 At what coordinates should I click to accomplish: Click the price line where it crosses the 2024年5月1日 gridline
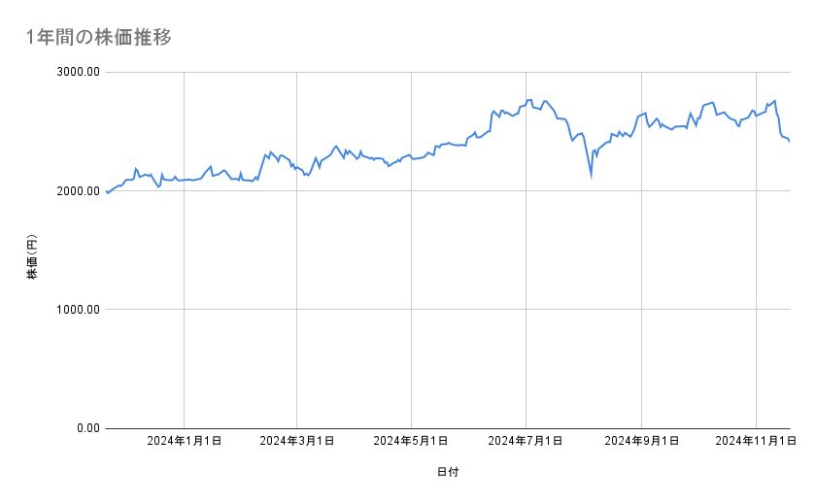[x=412, y=158]
